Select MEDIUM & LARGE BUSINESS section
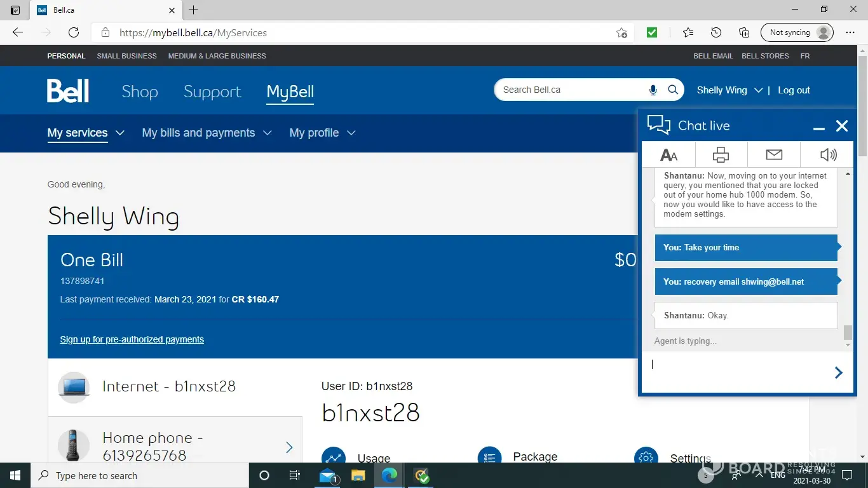 click(x=217, y=56)
